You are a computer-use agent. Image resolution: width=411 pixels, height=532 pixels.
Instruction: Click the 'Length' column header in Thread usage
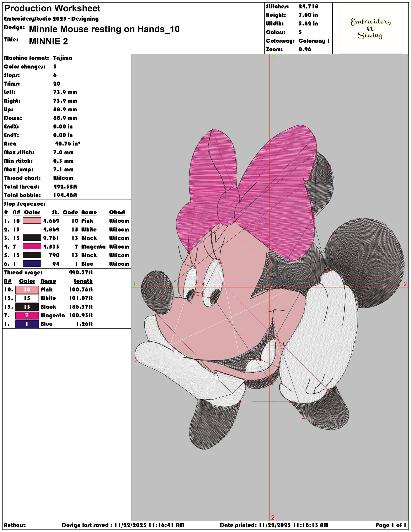click(x=83, y=281)
